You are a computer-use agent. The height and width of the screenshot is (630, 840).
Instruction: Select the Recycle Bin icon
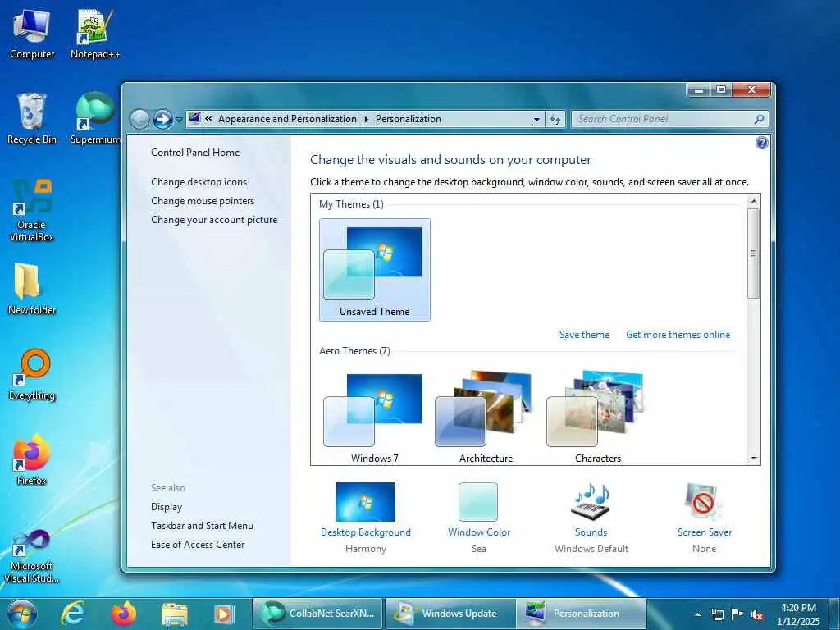point(32,119)
